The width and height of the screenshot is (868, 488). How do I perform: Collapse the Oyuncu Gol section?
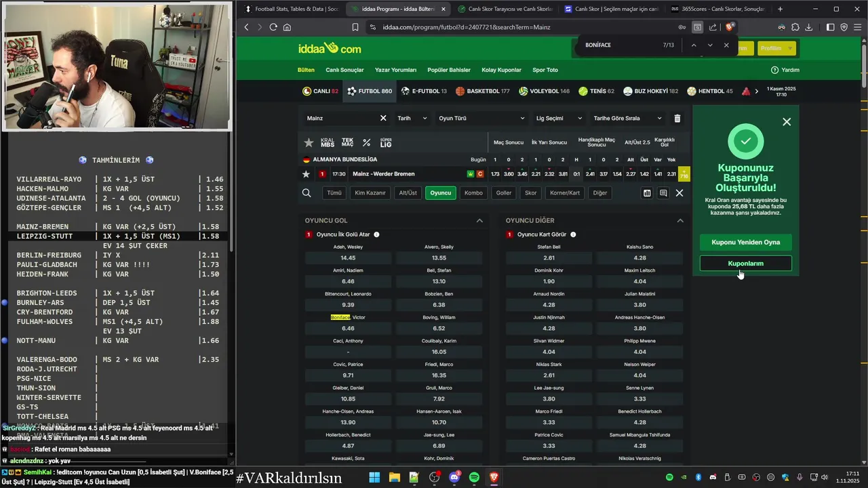pos(479,220)
